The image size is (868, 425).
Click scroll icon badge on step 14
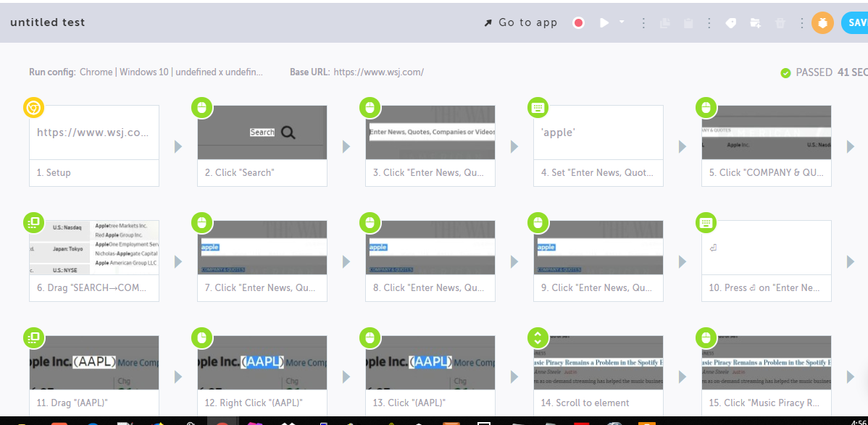tap(538, 337)
